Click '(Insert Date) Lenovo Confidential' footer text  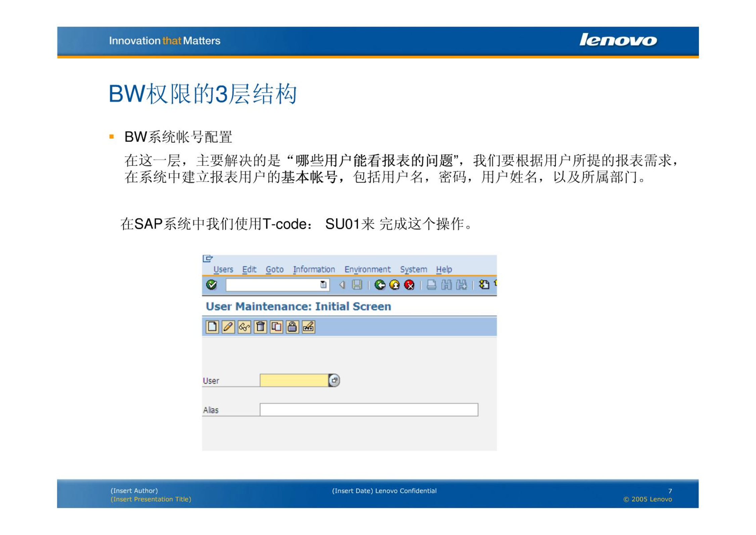(x=384, y=491)
